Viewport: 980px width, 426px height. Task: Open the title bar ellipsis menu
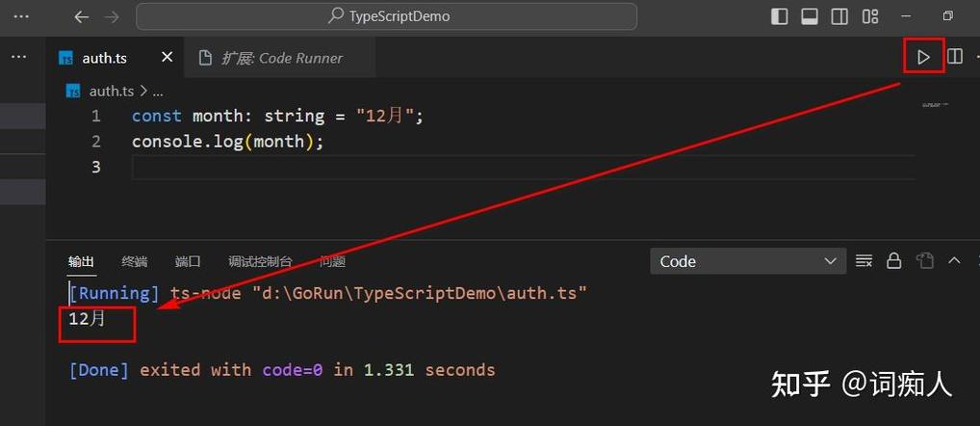click(x=21, y=17)
